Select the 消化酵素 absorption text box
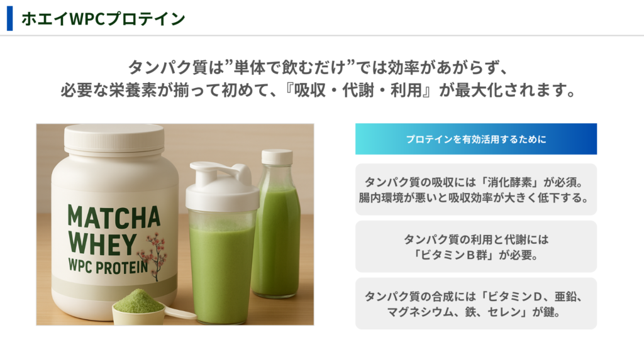 point(476,190)
